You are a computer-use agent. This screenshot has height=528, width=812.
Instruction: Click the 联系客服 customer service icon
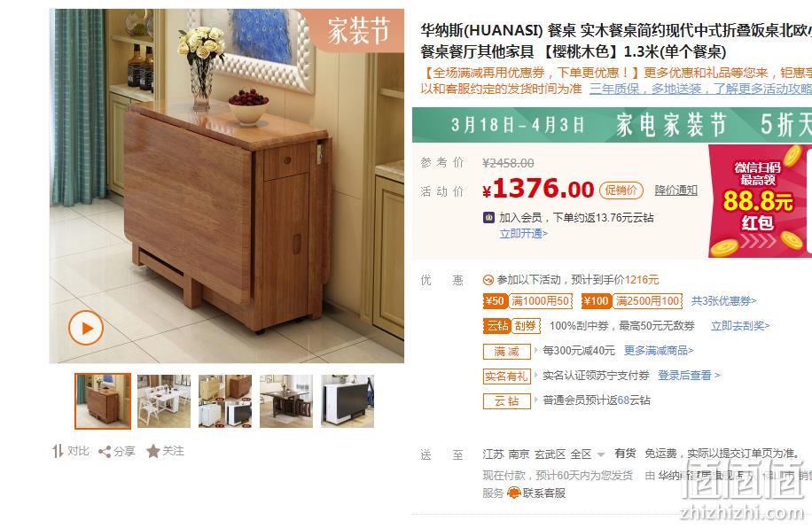514,493
